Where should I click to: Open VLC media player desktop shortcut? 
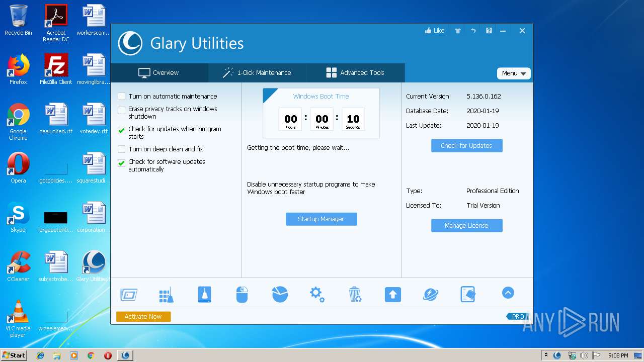click(x=18, y=319)
